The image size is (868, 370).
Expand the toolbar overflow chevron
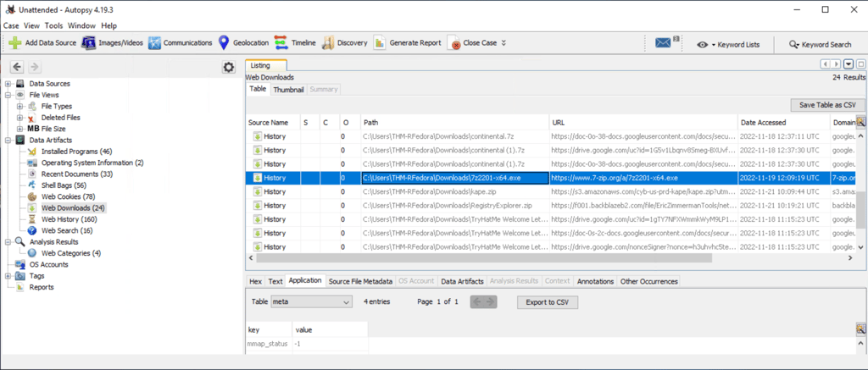[504, 42]
